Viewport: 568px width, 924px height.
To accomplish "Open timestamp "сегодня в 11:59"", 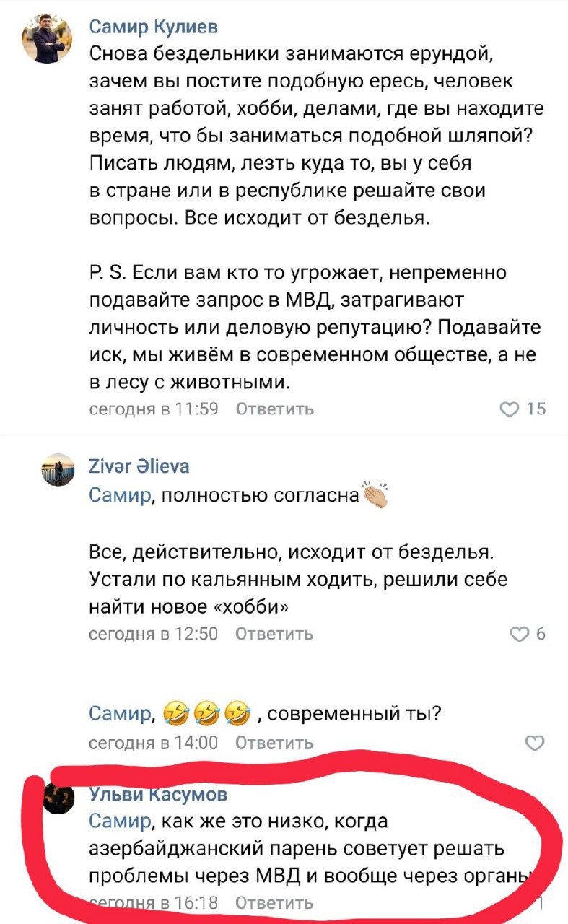I will click(153, 409).
